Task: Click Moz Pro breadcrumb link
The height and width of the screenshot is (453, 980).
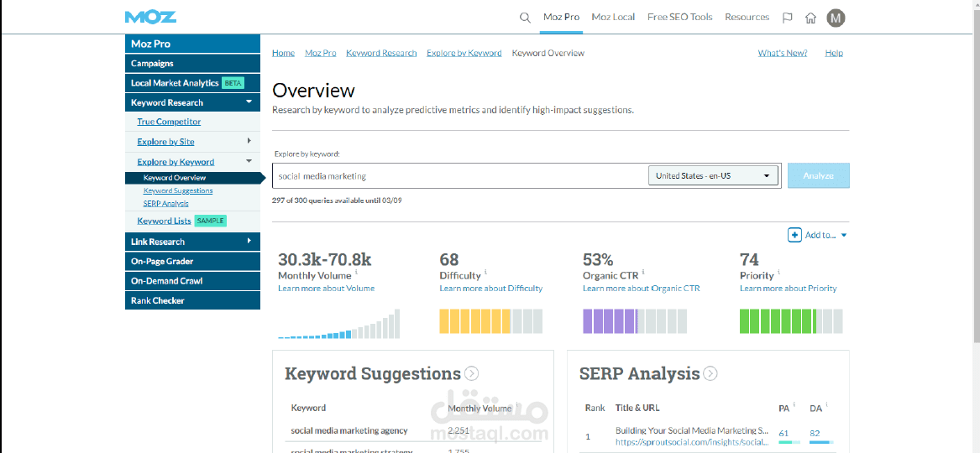Action: pyautogui.click(x=321, y=53)
